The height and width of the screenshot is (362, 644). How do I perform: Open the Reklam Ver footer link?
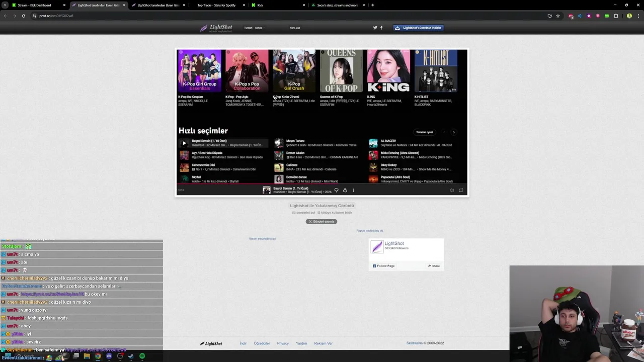323,343
